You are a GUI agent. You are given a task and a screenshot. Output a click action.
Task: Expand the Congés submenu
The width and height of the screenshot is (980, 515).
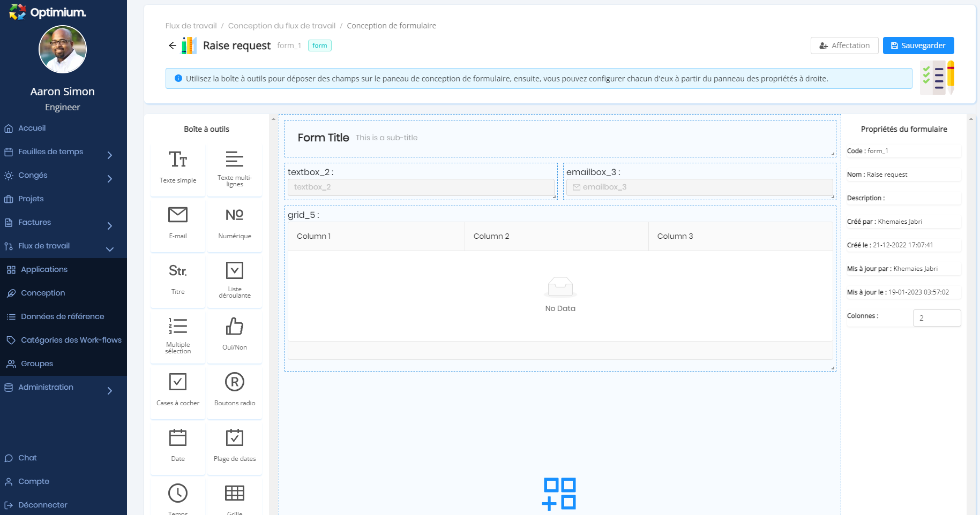pos(109,179)
